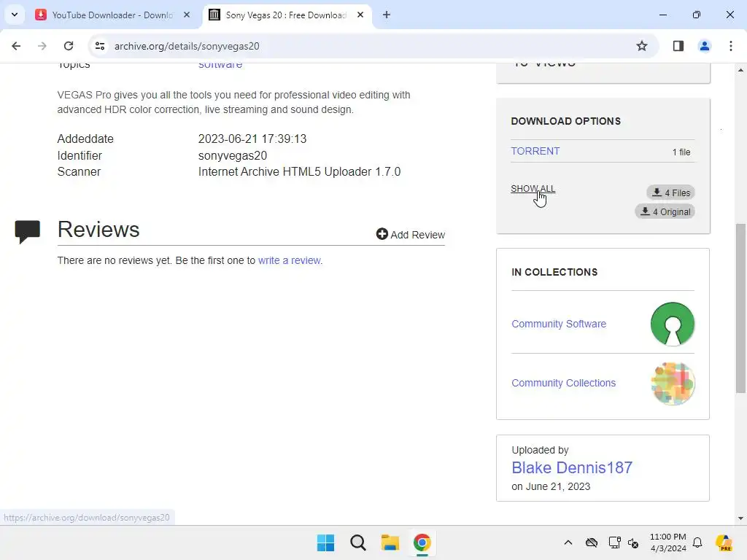
Task: Open Chrome's three-dot menu
Action: coord(730,46)
